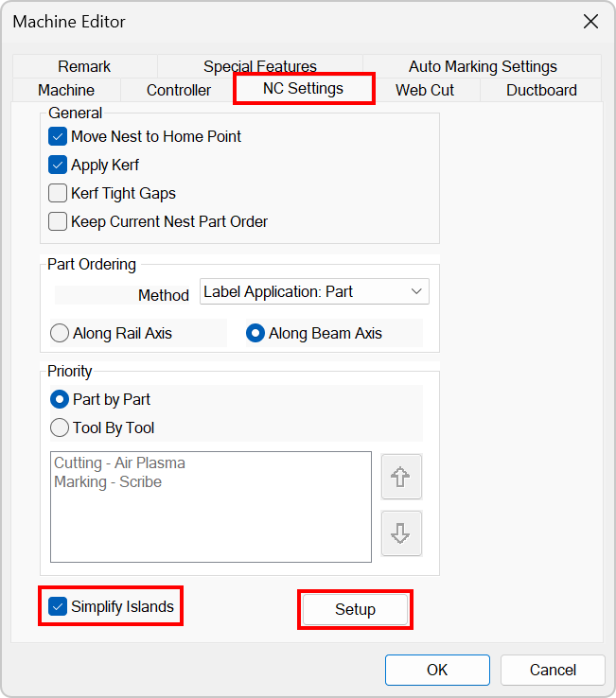Open the Controller tab

click(179, 90)
